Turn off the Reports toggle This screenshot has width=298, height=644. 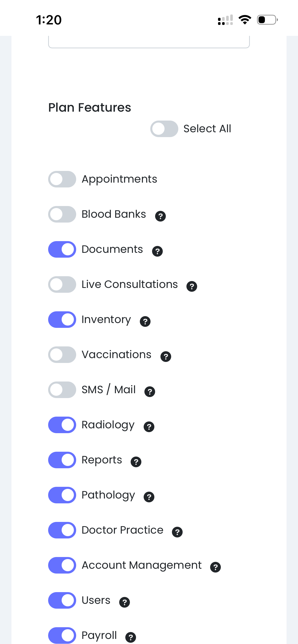pos(62,460)
